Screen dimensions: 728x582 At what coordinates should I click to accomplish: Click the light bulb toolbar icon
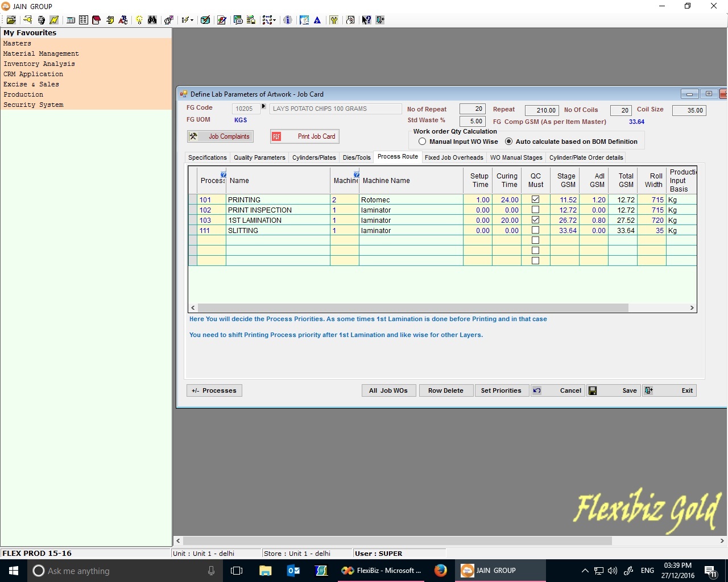coord(139,20)
